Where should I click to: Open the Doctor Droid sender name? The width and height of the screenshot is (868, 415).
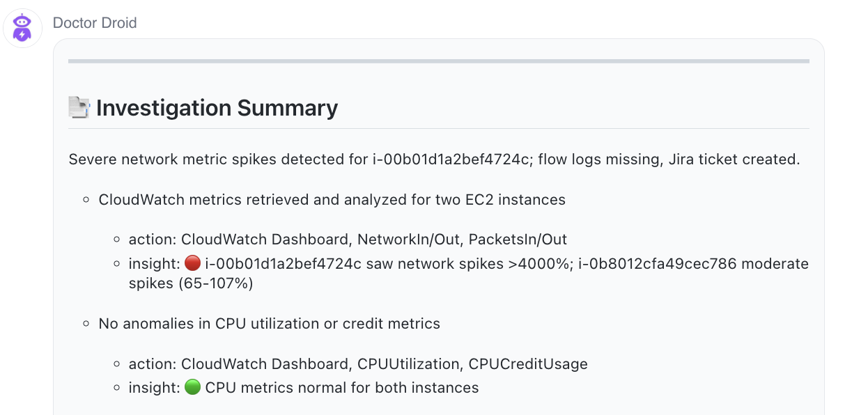point(95,23)
